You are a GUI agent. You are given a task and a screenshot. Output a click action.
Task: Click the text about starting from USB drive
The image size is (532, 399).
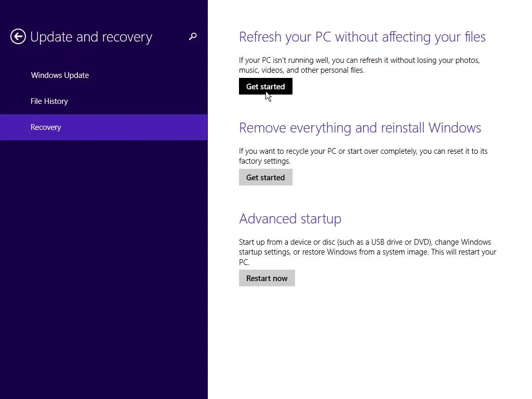pyautogui.click(x=368, y=252)
